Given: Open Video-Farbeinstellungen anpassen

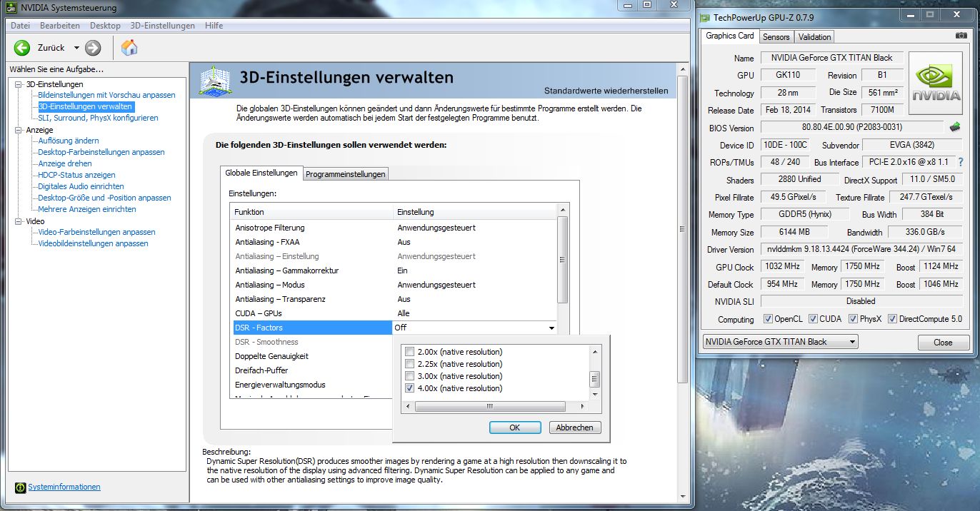Looking at the screenshot, I should point(96,232).
